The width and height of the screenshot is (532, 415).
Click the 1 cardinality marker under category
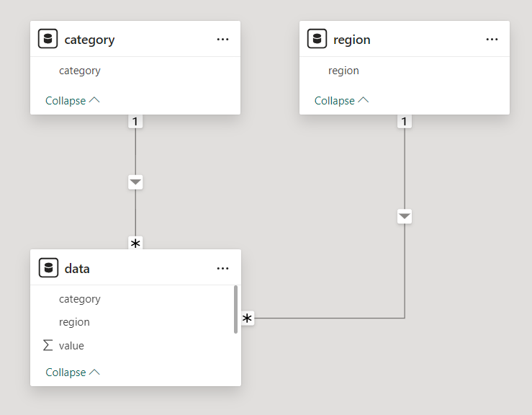pos(135,122)
